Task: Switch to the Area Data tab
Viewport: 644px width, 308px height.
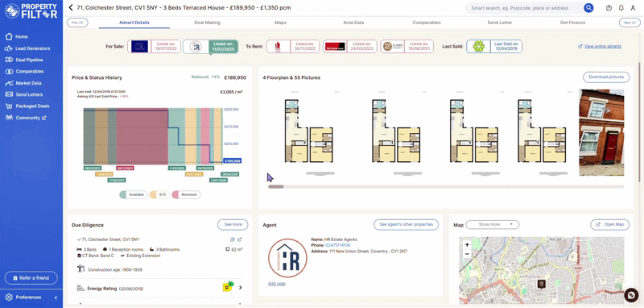Action: click(x=353, y=23)
